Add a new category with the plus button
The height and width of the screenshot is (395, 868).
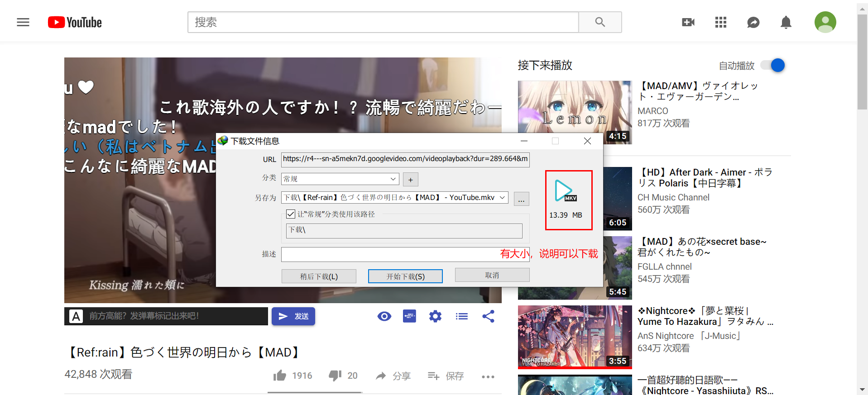(x=411, y=180)
